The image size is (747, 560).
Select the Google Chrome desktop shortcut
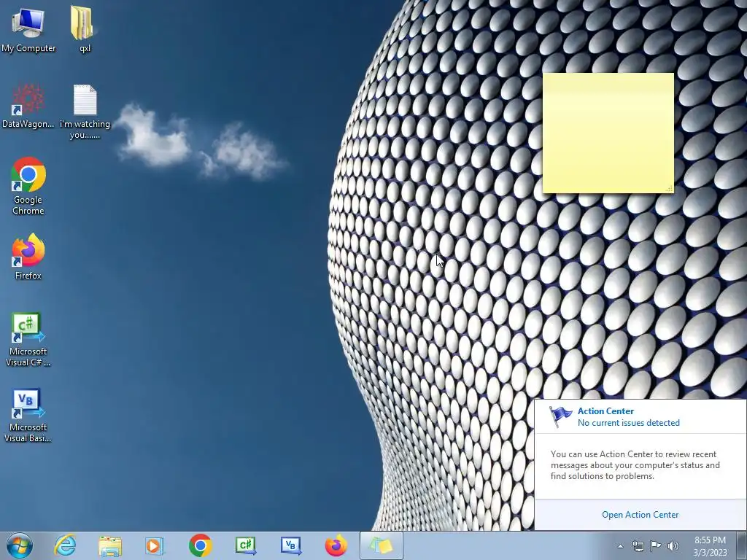28,186
